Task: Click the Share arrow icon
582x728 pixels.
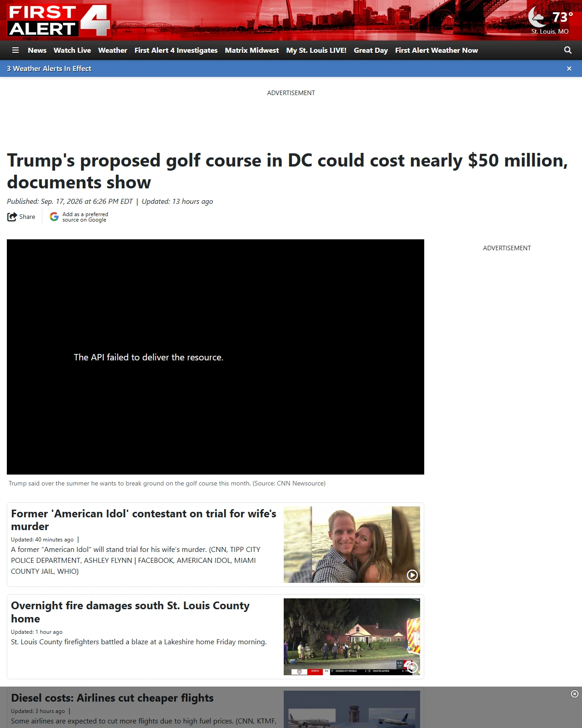Action: point(12,217)
